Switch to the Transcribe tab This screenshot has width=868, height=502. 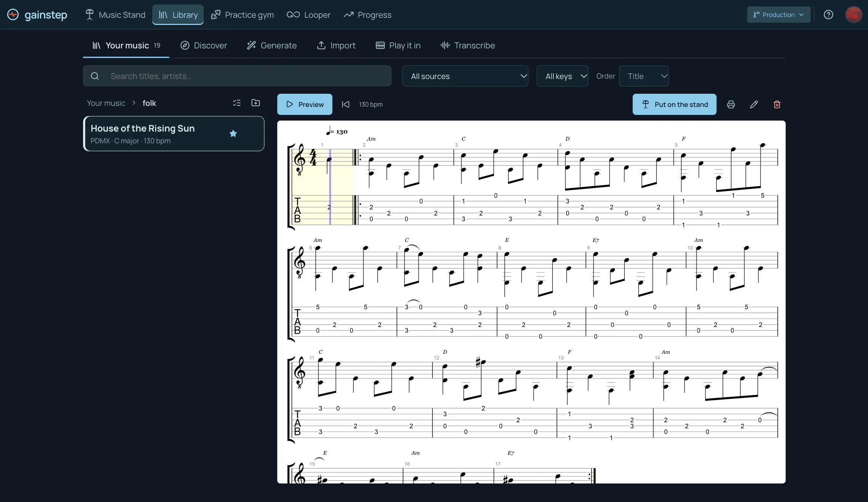point(468,46)
